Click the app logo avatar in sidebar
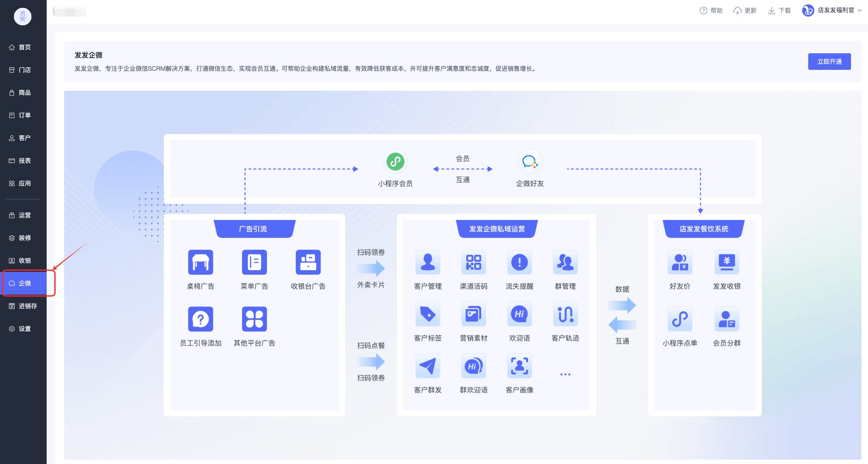Image resolution: width=868 pixels, height=464 pixels. coord(23,17)
